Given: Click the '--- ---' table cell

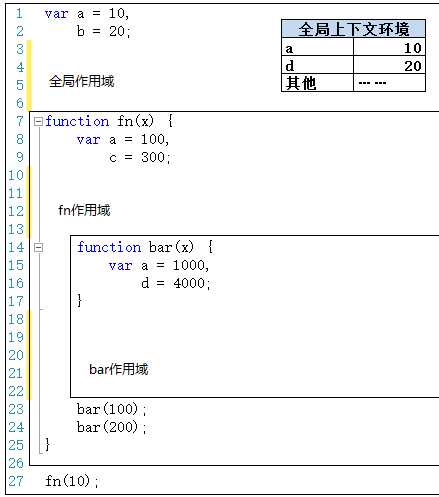Looking at the screenshot, I should coord(389,83).
